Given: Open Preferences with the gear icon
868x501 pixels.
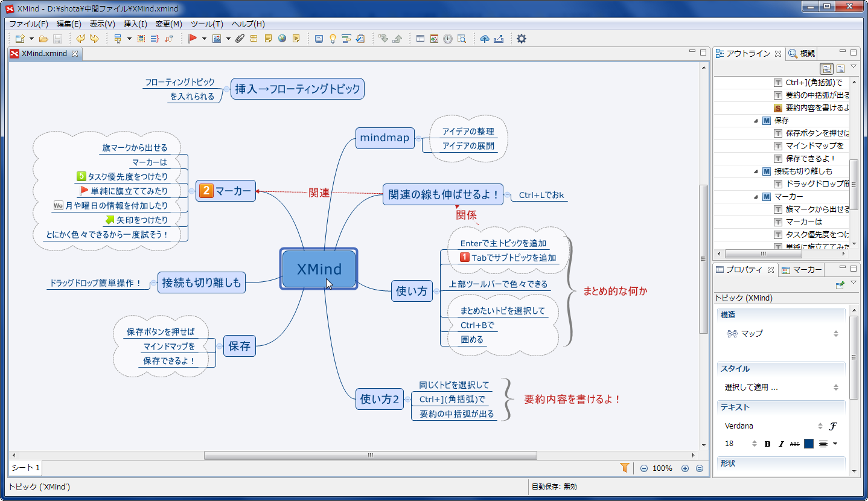Looking at the screenshot, I should tap(522, 39).
